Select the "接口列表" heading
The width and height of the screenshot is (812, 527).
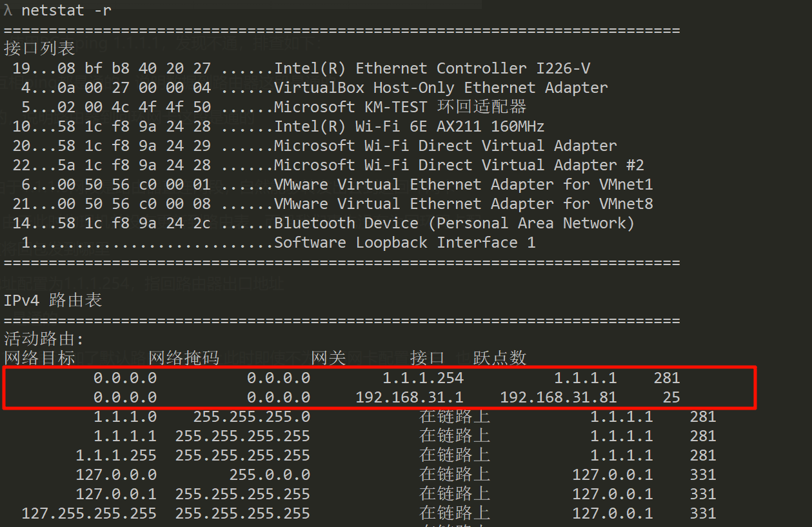39,48
